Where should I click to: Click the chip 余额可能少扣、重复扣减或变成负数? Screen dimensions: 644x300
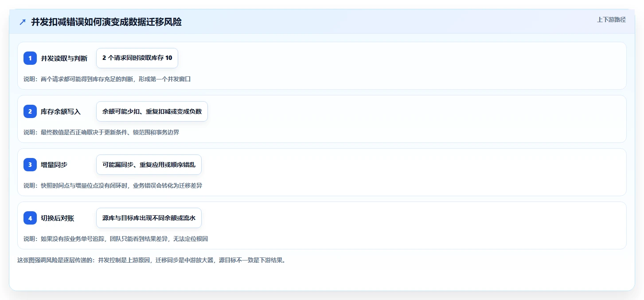[152, 111]
